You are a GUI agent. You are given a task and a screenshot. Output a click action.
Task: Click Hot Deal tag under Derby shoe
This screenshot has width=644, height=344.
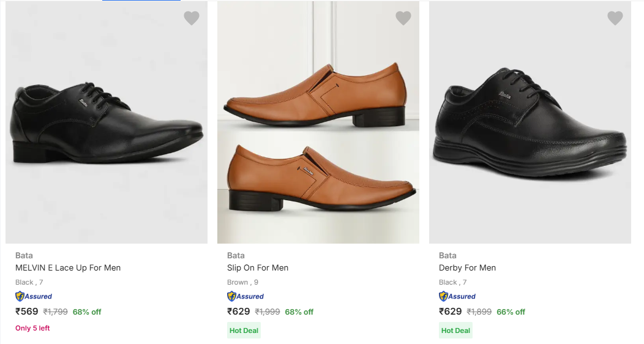coord(455,331)
